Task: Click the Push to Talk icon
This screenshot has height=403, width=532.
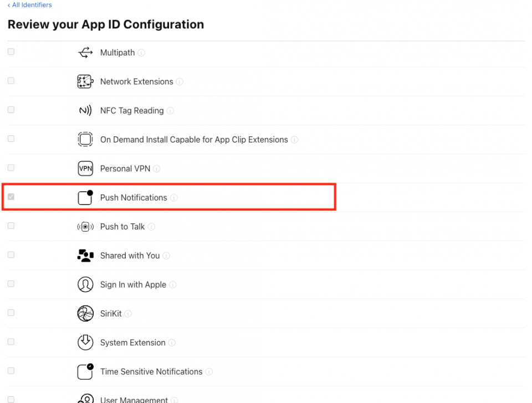Action: 85,226
